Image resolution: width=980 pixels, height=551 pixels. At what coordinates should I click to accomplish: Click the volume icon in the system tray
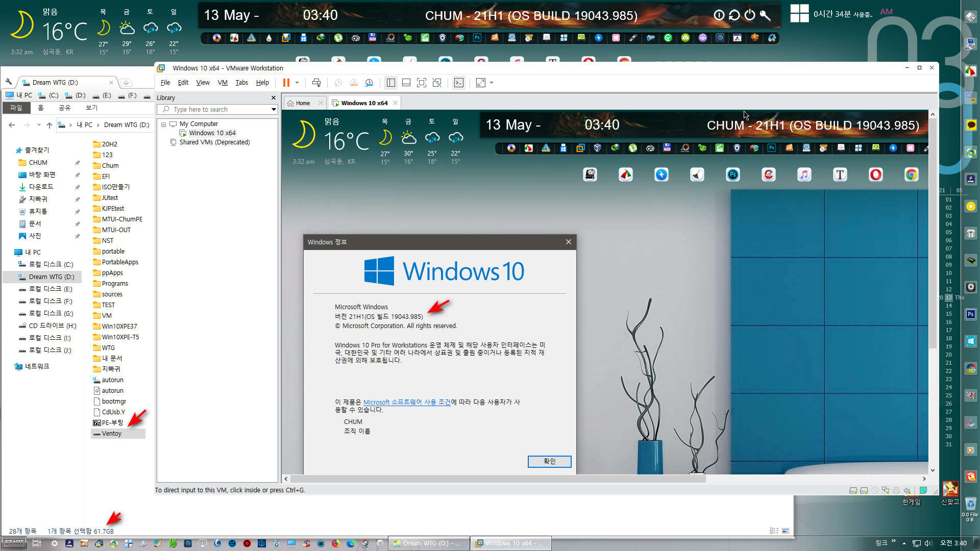coord(928,543)
